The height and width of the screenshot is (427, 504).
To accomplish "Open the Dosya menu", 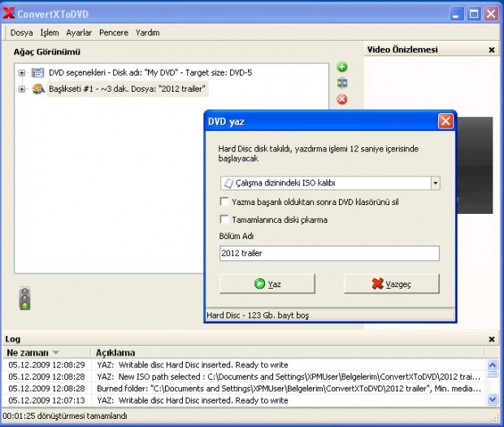I will (x=21, y=33).
